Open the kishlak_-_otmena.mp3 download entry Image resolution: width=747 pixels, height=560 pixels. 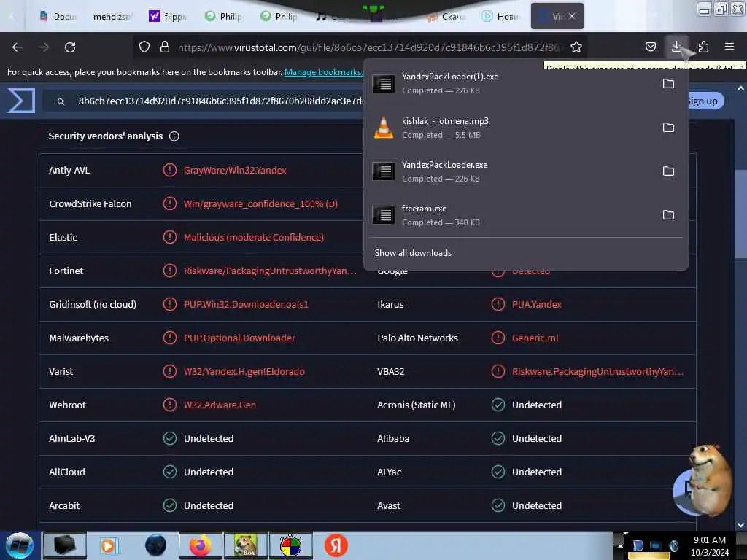(512, 128)
